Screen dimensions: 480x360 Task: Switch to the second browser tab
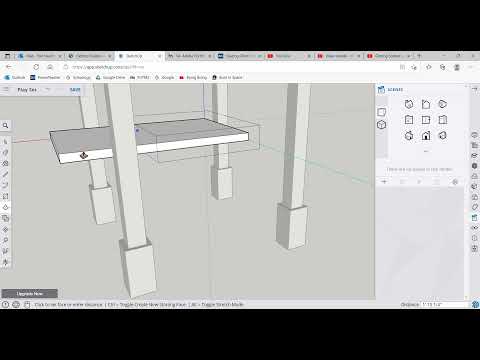[x=89, y=56]
